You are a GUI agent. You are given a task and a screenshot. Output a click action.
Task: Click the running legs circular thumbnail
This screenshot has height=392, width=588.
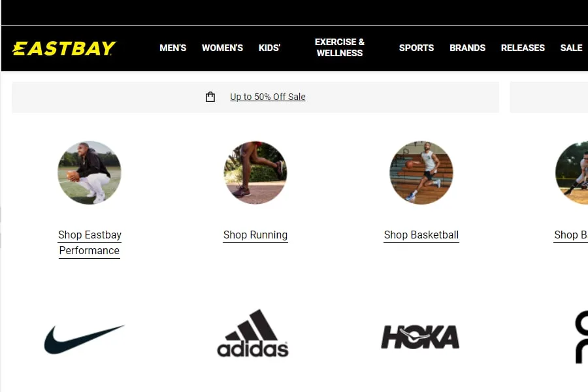click(x=255, y=172)
